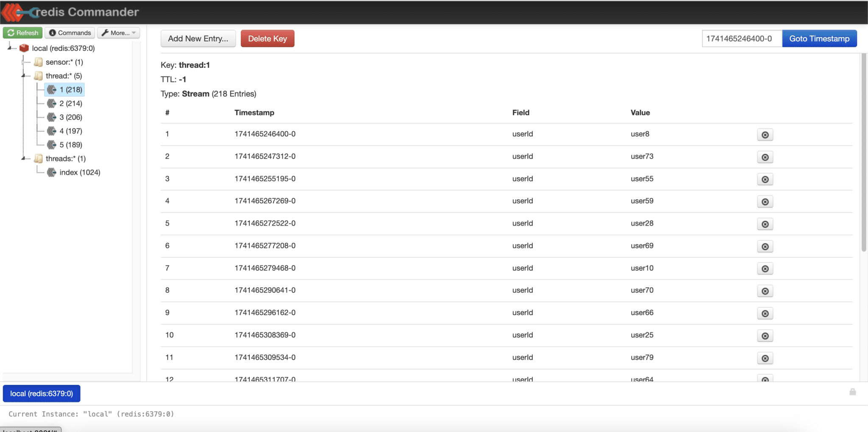Click the folder icon beside sensor:*
Viewport: 868px width, 432px height.
(38, 62)
